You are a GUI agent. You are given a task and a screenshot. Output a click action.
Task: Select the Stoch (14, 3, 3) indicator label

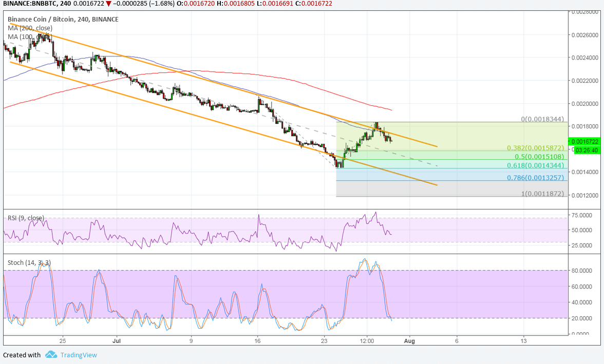(29, 263)
